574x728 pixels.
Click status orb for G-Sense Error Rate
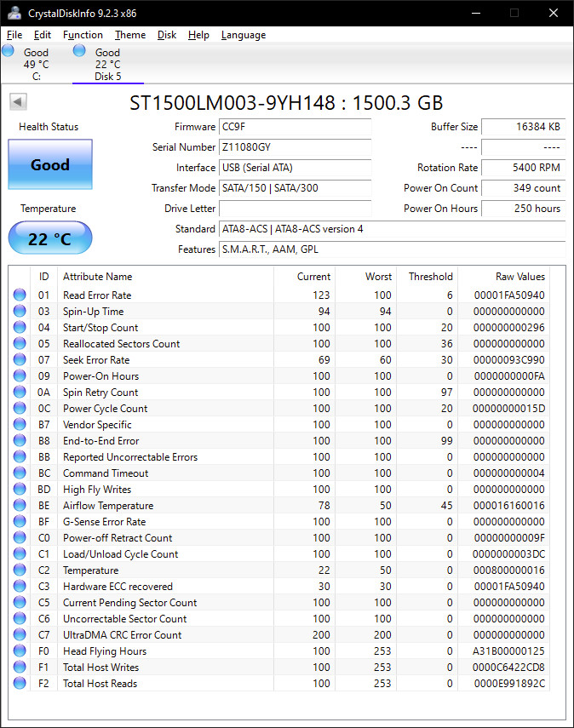click(20, 521)
